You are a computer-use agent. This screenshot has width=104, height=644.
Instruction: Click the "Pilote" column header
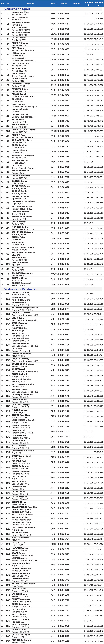(30, 4)
